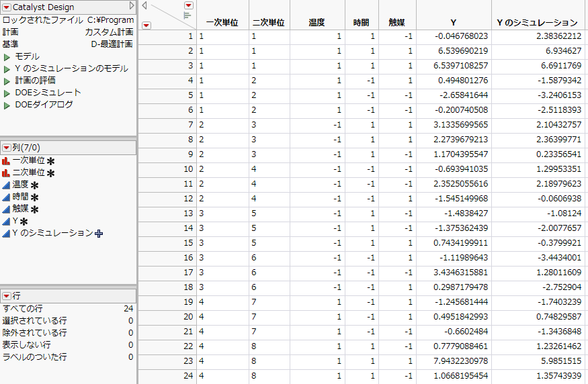Select 二次単位 in the columns list

tap(29, 173)
